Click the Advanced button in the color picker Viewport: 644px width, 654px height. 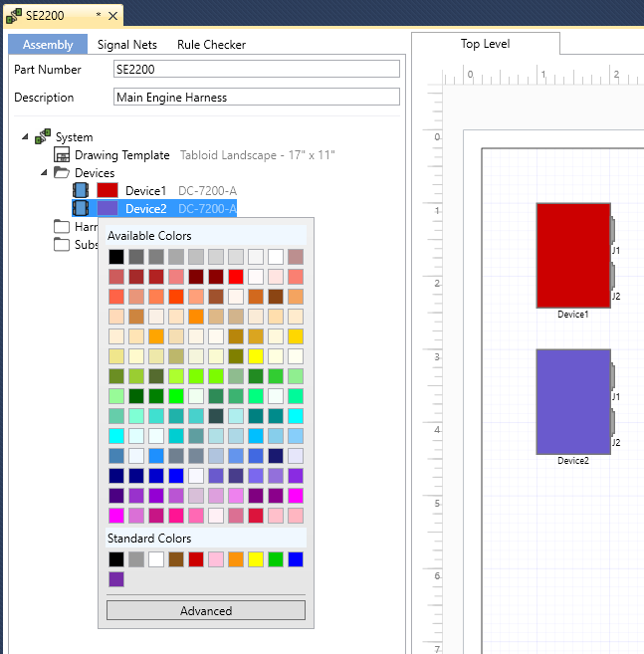[x=206, y=610]
